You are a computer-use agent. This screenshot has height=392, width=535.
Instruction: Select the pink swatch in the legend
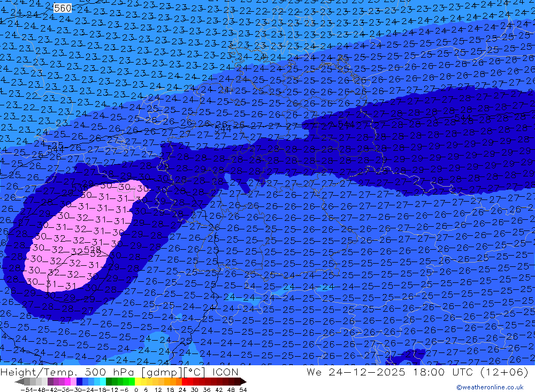73,381
